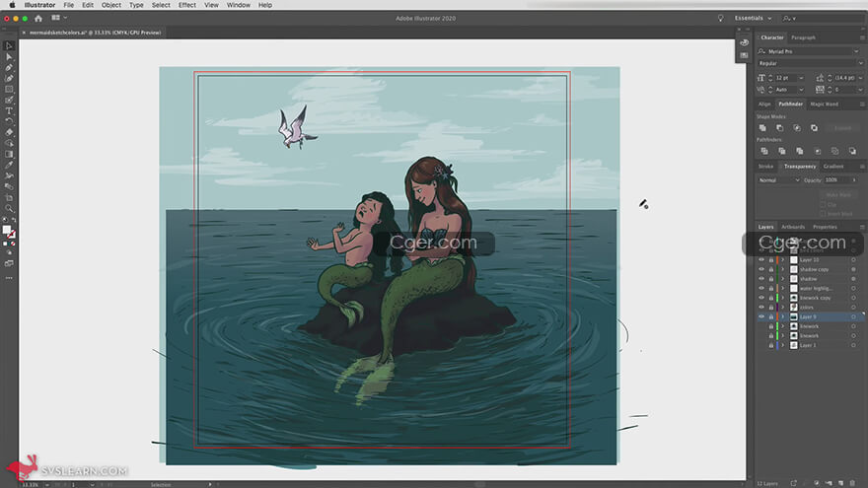Select the Pen tool

[9, 67]
